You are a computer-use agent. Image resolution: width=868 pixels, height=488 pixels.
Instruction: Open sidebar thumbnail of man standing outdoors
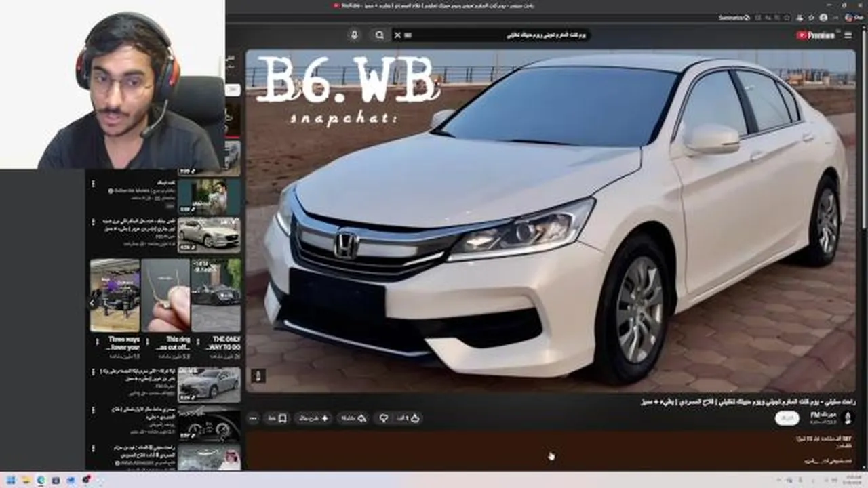[209, 197]
